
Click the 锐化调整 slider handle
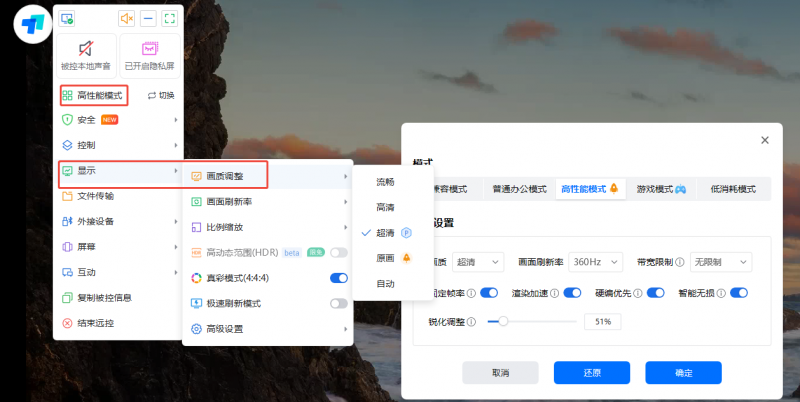pos(503,321)
